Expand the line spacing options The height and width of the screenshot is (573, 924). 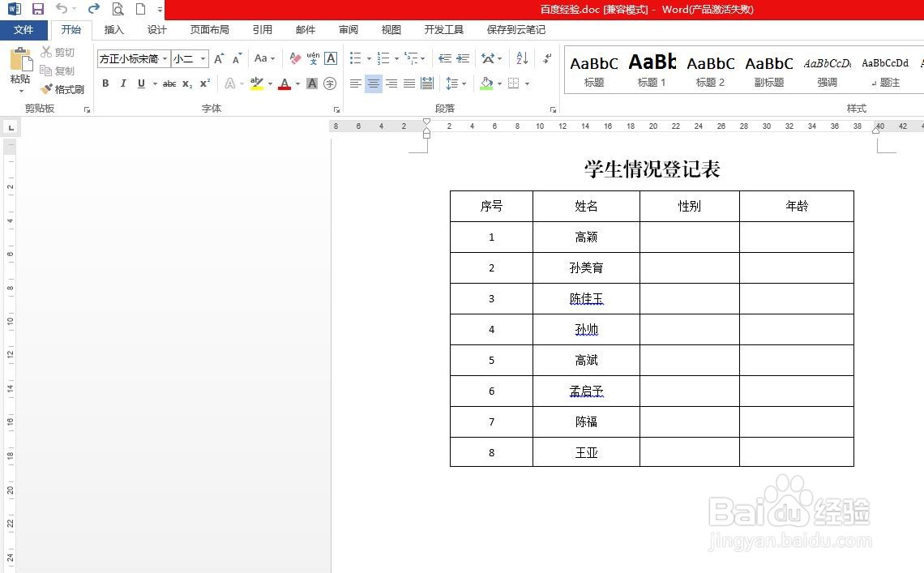(x=456, y=83)
